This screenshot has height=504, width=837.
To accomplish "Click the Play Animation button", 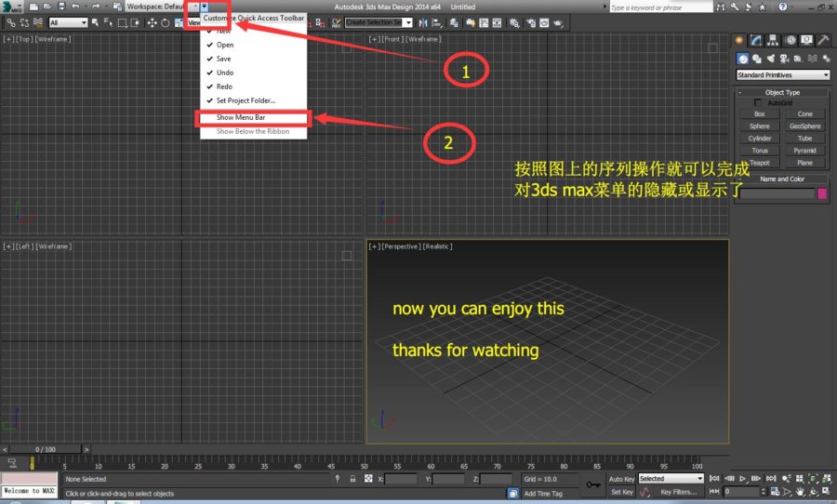I will (742, 478).
